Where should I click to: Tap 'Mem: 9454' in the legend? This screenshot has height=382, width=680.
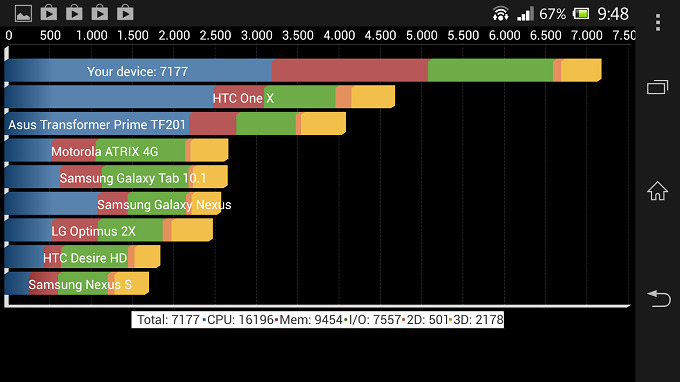click(x=311, y=320)
